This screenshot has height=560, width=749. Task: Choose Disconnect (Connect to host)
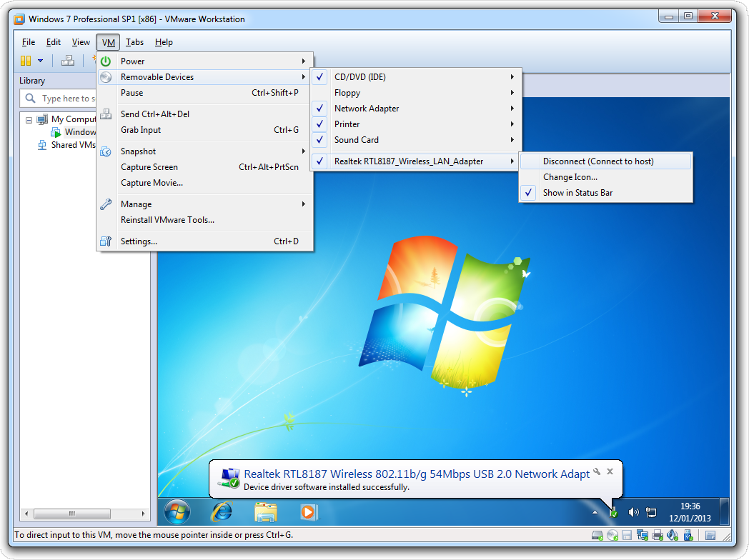tap(598, 161)
